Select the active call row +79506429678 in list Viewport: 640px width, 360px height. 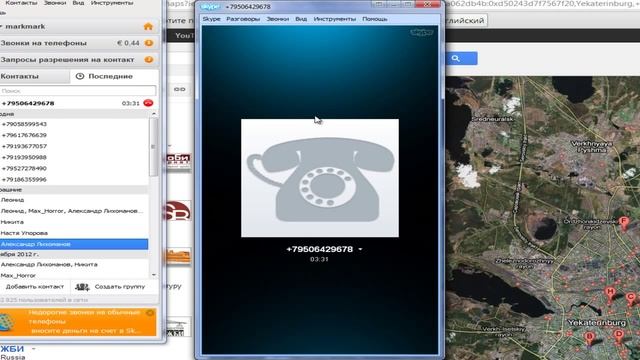[78, 103]
